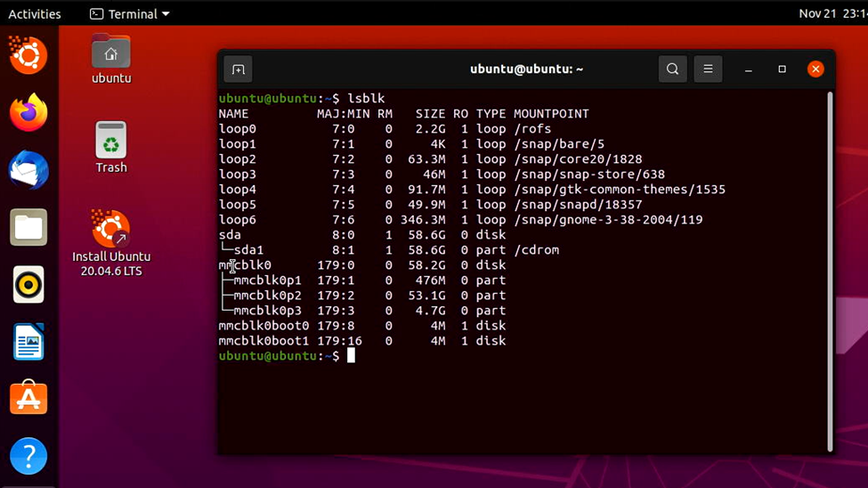
Task: Open the Help icon in the dock
Action: point(28,457)
